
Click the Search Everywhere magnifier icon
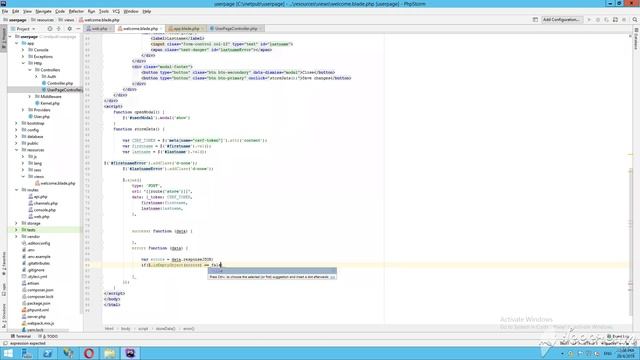coord(635,20)
